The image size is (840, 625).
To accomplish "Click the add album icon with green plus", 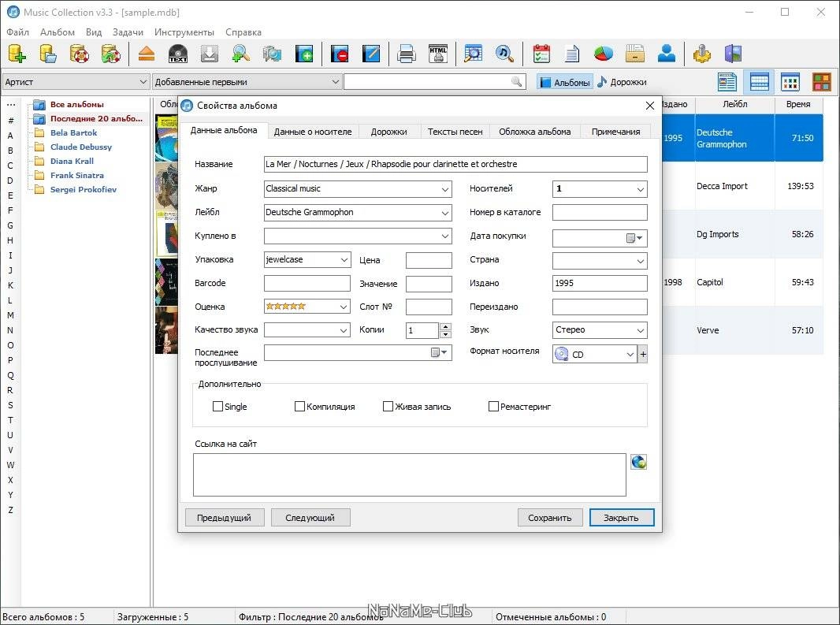I will pyautogui.click(x=303, y=54).
